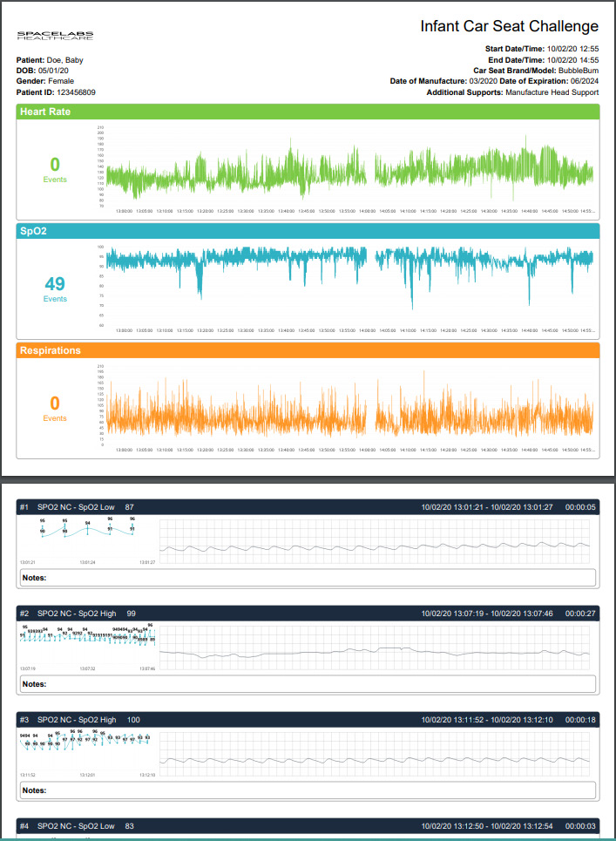Click the Heart Rate 0 Events count
The width and height of the screenshot is (616, 841).
[55, 168]
